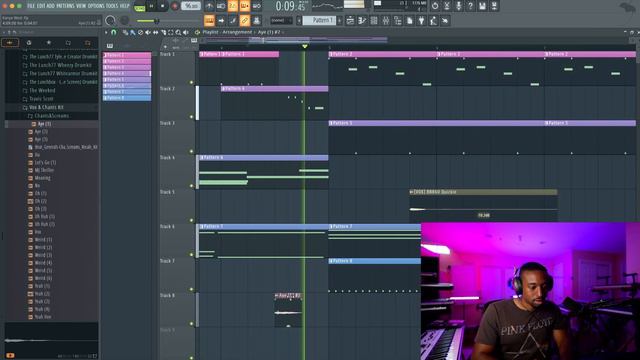640x360 pixels.
Task: Collapse Chants&Screams folder
Action: (x=51, y=116)
